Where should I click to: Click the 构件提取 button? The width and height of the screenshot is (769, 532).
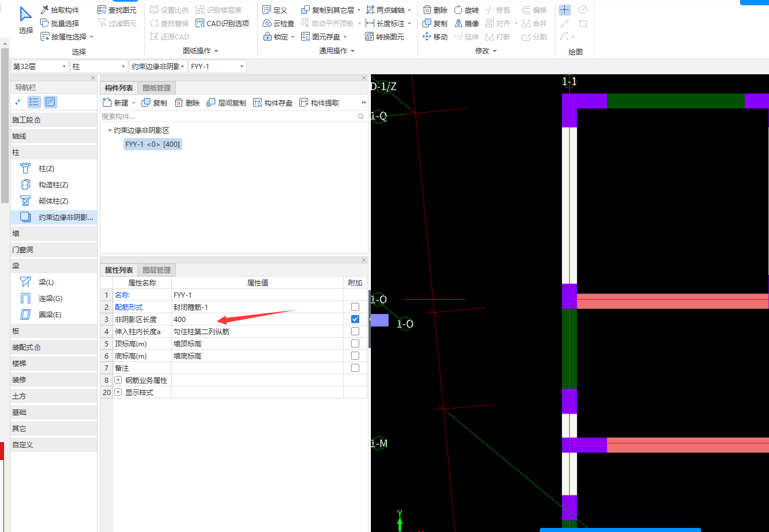click(319, 103)
